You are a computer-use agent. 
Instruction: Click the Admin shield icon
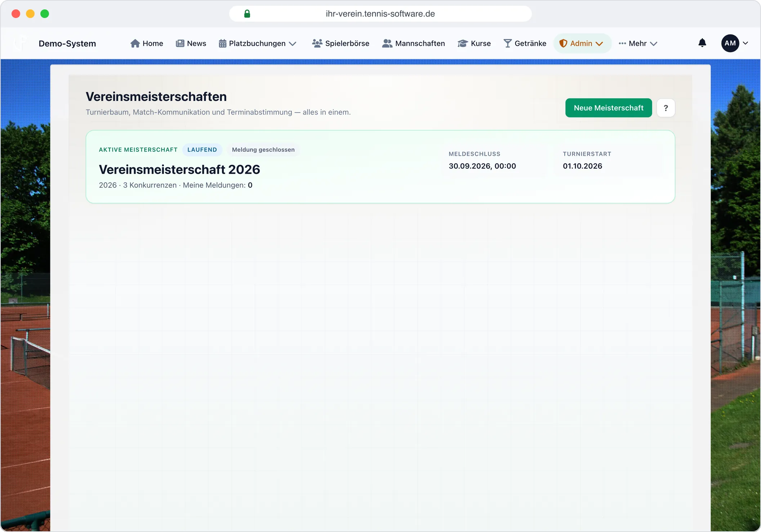(x=563, y=43)
